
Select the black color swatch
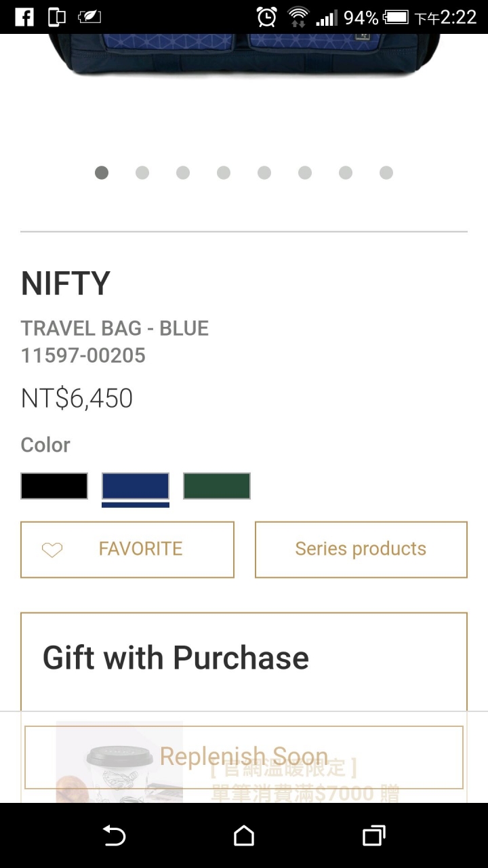(x=54, y=486)
